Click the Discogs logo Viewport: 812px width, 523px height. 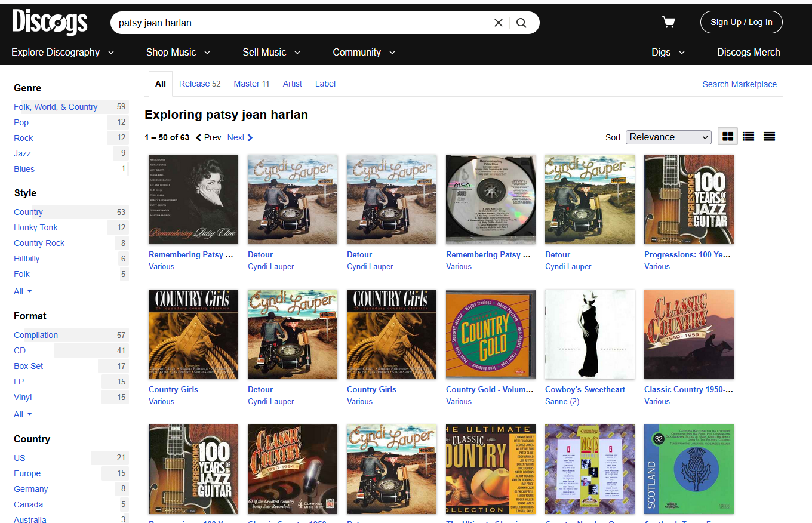[50, 23]
